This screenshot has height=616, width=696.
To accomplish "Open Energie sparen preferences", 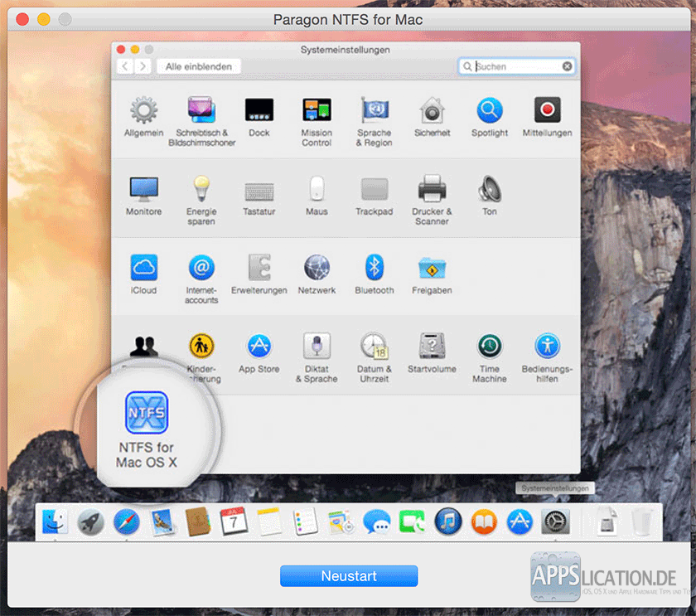I will 201,200.
